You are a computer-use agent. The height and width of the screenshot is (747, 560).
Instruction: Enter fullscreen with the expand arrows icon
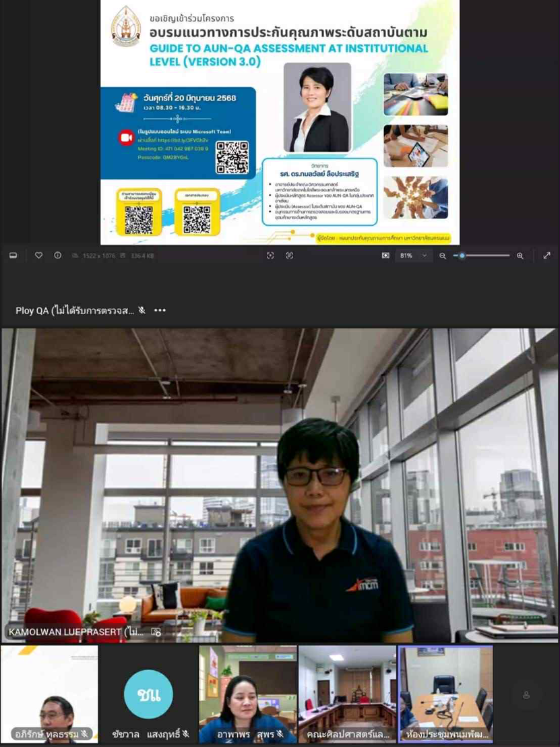(x=547, y=256)
